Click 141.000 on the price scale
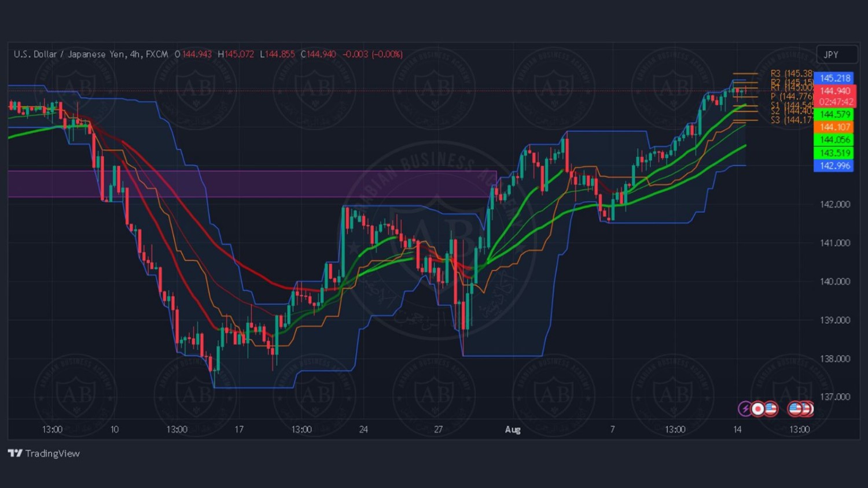Screen dimensions: 868x488 [835, 243]
